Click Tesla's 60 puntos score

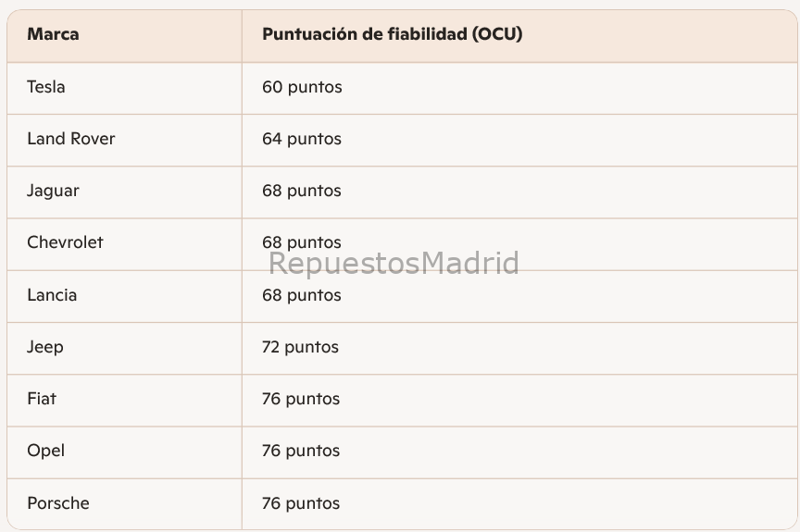tap(302, 88)
